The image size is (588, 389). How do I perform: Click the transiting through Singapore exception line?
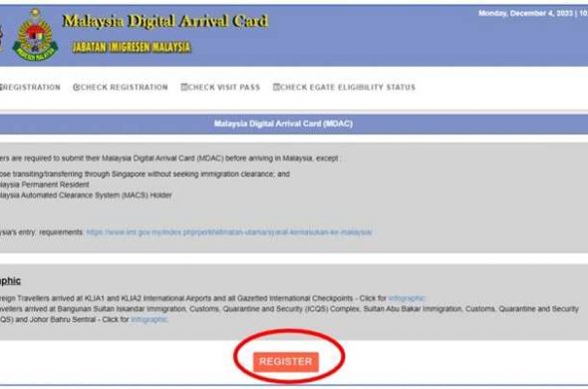click(145, 175)
